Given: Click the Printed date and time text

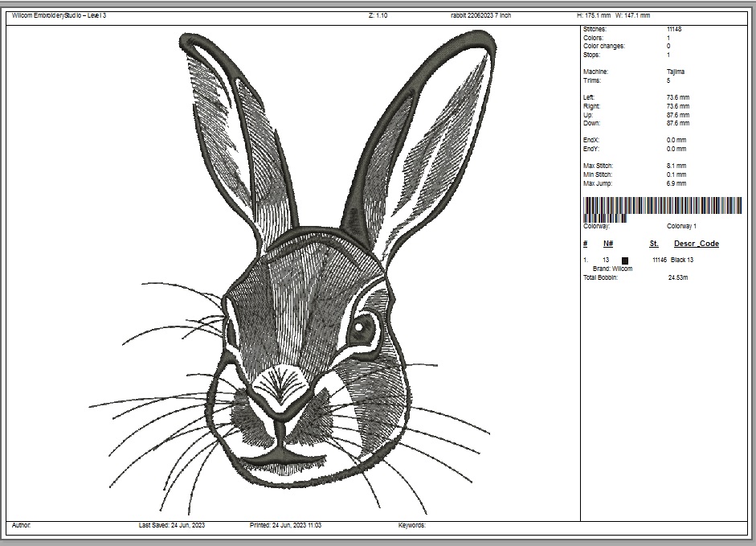Looking at the screenshot, I should (285, 525).
